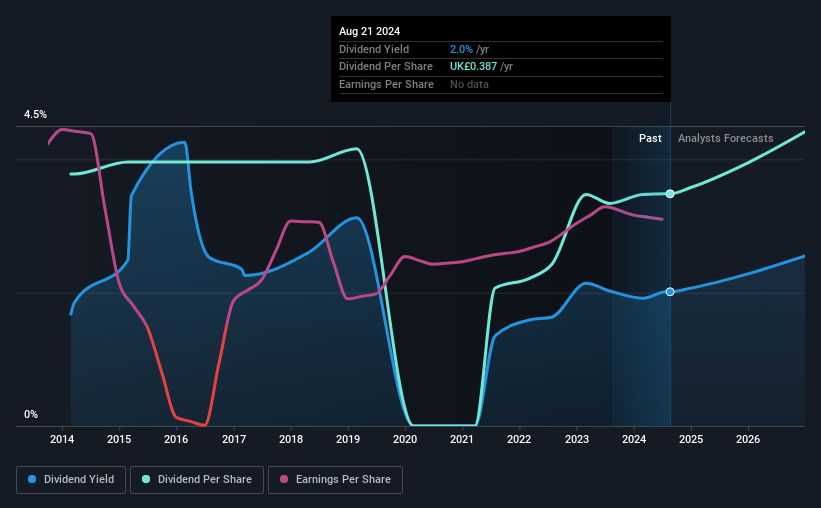Click the teal Dividend Per Share legend dot
This screenshot has width=821, height=508.
146,479
